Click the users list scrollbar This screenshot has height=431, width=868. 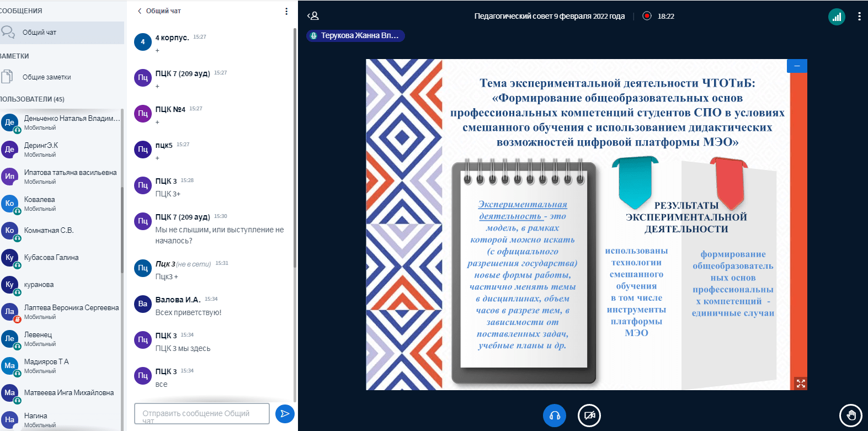coord(122,229)
